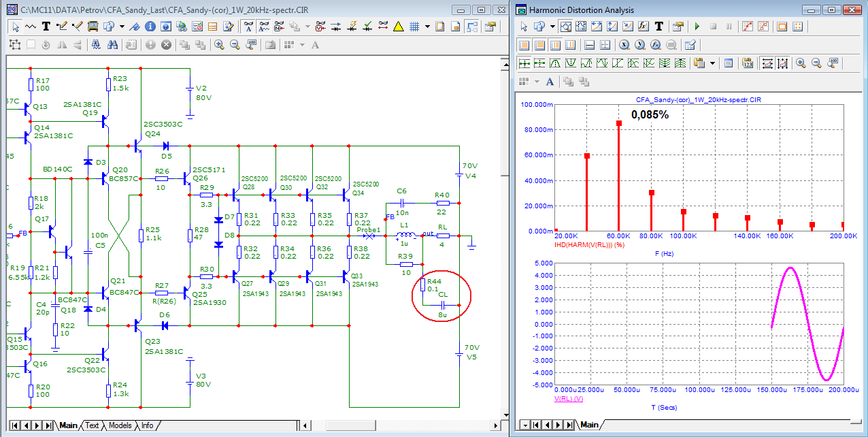The image size is (868, 437).
Task: Click the function fx icon in the analysis toolbar
Action: pos(643,27)
